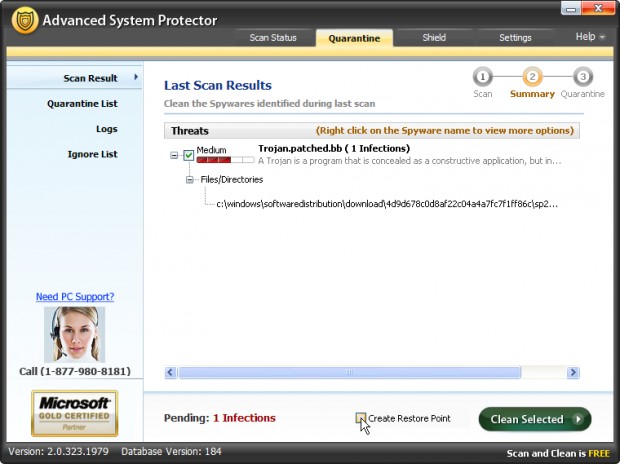Click step 3 Quarantine circle icon
Image resolution: width=620 pixels, height=464 pixels.
[582, 77]
